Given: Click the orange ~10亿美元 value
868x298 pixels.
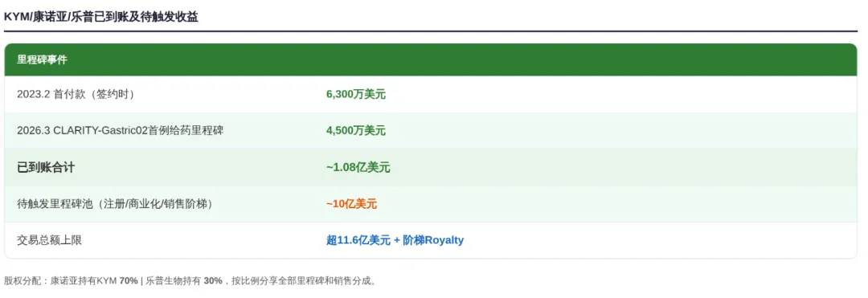Looking at the screenshot, I should point(351,204).
